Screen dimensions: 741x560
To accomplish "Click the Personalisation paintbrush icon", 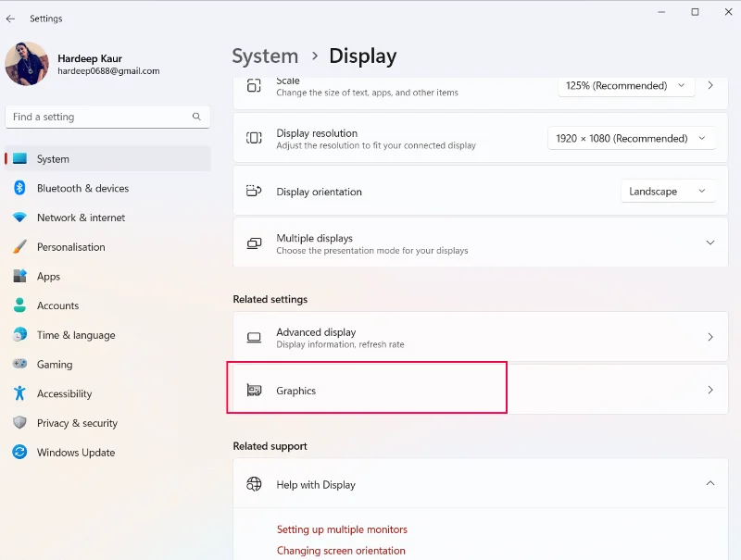I will click(x=19, y=246).
